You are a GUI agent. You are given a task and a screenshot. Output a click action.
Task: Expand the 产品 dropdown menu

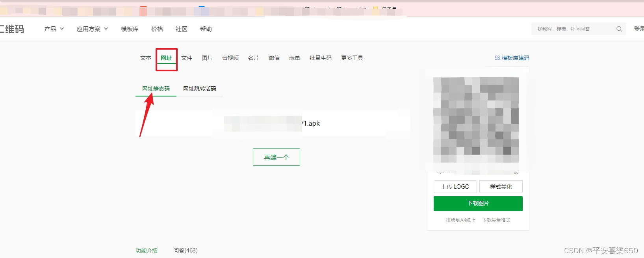click(54, 29)
